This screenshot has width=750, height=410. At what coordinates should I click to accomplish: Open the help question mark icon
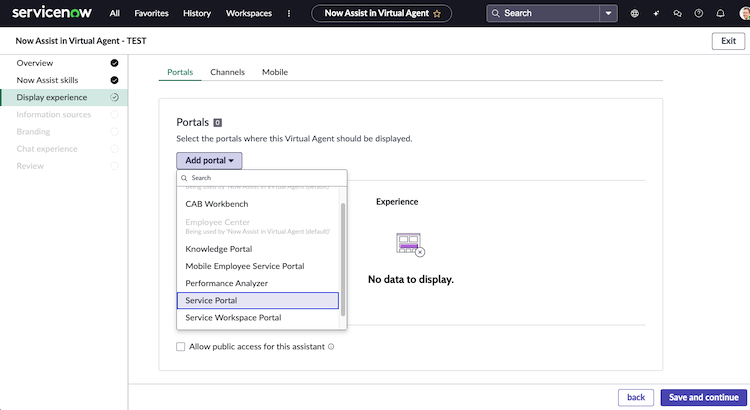[699, 13]
